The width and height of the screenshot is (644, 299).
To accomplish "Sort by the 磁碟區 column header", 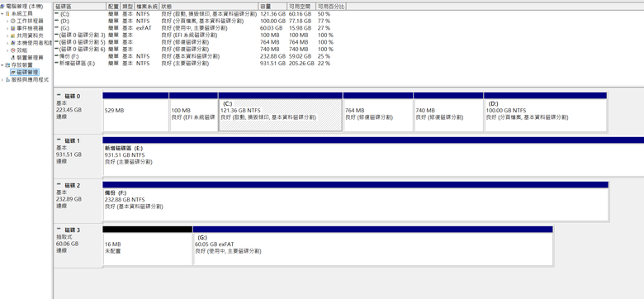I will [80, 7].
